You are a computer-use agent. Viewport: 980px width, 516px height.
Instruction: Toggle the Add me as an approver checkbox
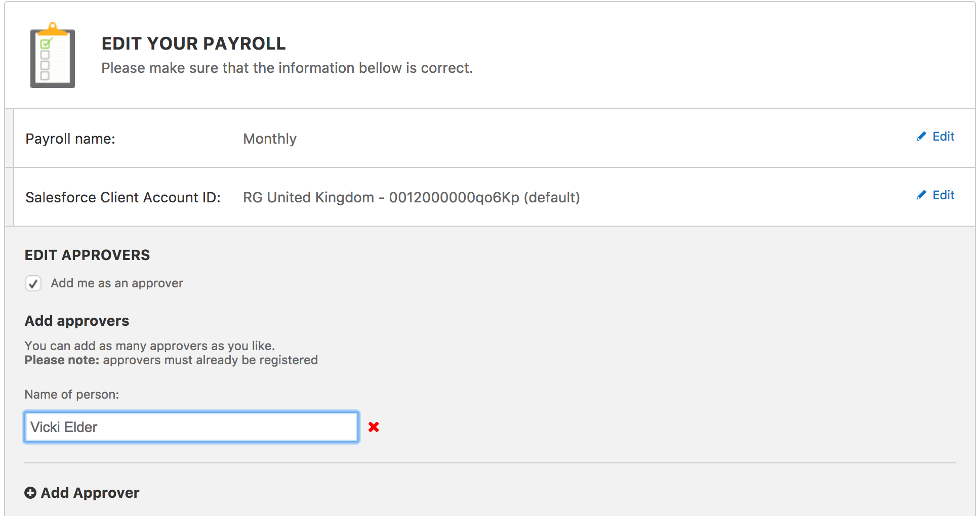pos(33,283)
